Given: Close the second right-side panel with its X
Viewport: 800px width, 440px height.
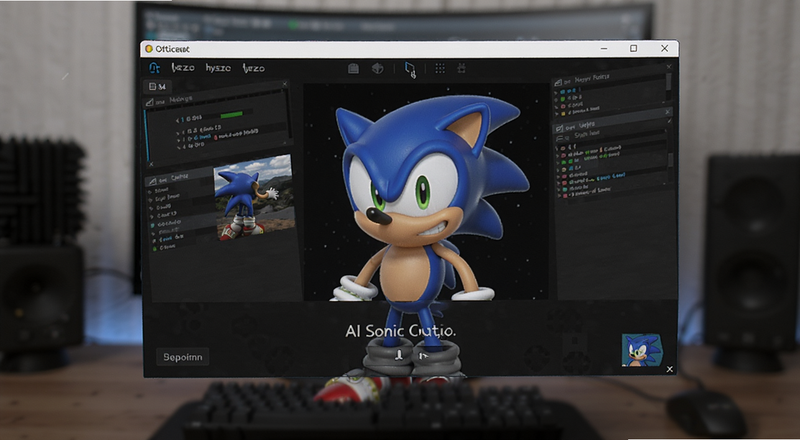Looking at the screenshot, I should [x=668, y=112].
